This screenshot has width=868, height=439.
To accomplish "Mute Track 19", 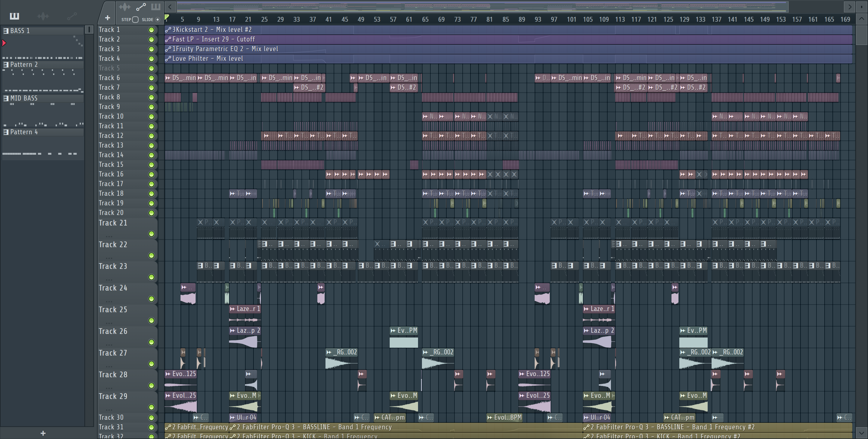I will [152, 203].
